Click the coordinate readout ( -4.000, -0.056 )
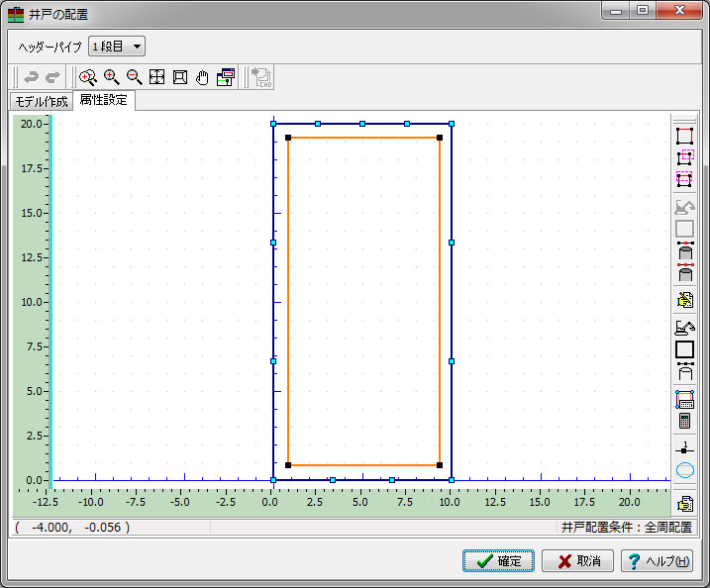The image size is (710, 588). pyautogui.click(x=72, y=528)
